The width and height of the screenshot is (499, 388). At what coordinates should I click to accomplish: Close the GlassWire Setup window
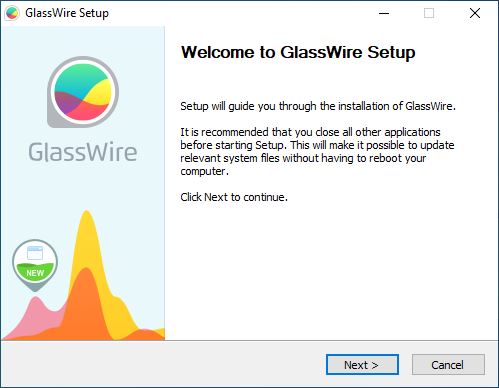tap(475, 13)
